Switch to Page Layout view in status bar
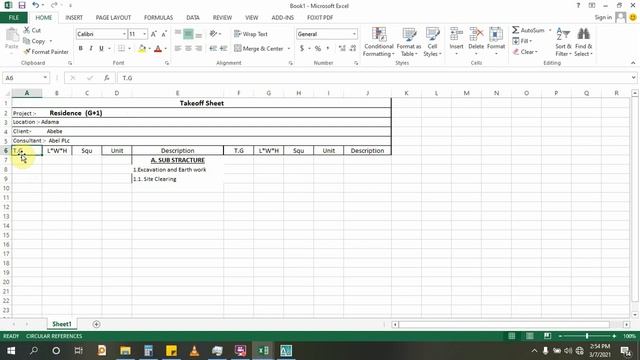The image size is (640, 360). (529, 336)
